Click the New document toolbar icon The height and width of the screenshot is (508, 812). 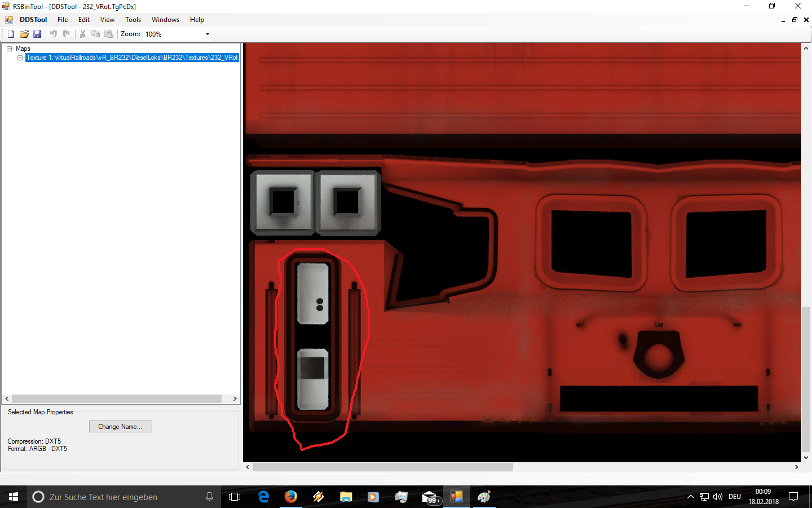tap(11, 34)
